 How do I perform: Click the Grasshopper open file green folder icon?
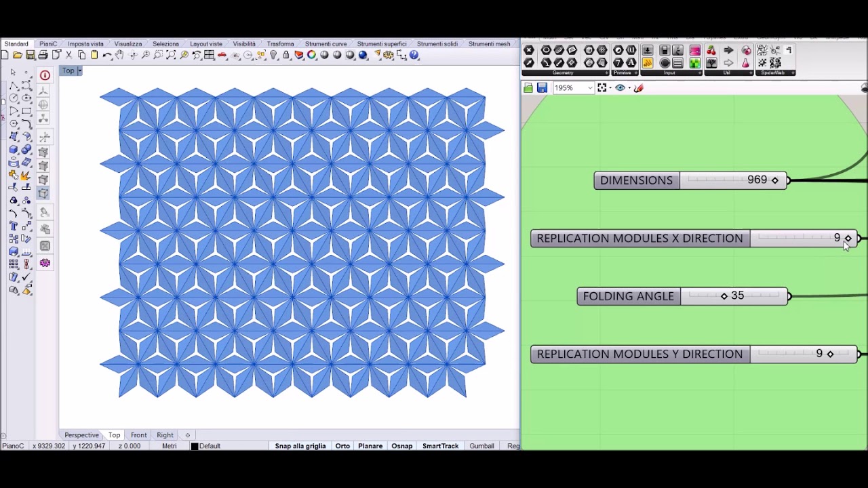(x=528, y=87)
